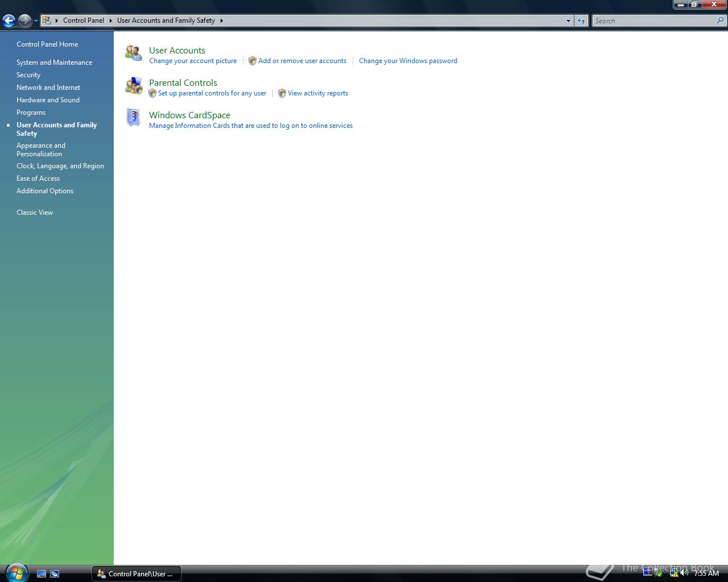728x582 pixels.
Task: Click the search magnifier icon
Action: pos(721,20)
